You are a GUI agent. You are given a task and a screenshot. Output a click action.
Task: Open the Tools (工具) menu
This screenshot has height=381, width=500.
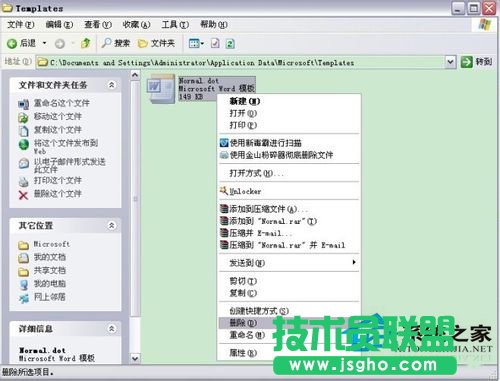pyautogui.click(x=175, y=25)
